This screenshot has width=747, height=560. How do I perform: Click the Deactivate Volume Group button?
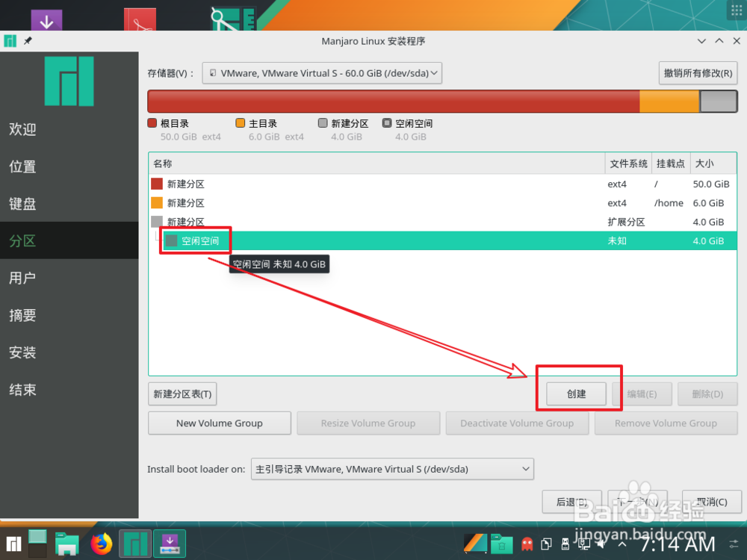517,423
